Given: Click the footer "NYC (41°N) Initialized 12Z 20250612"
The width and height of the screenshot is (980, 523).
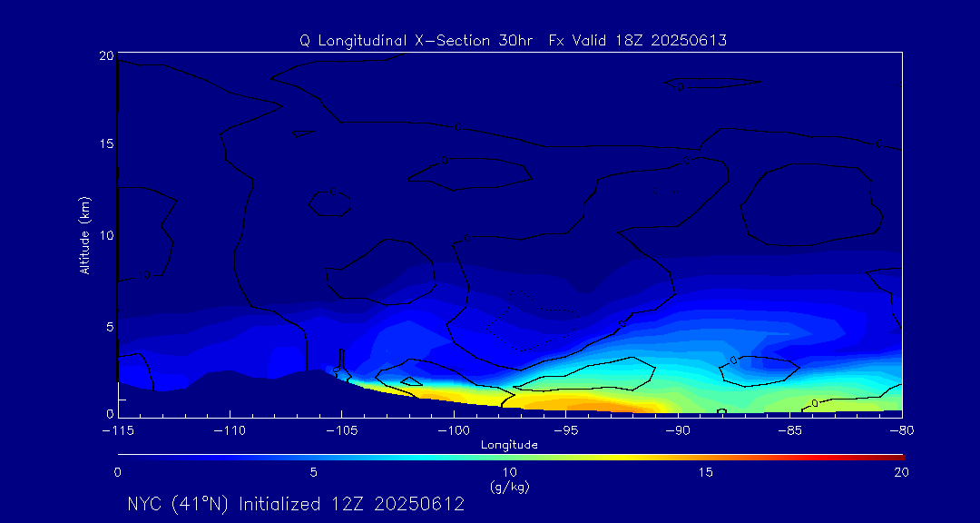Looking at the screenshot, I should click(296, 504).
